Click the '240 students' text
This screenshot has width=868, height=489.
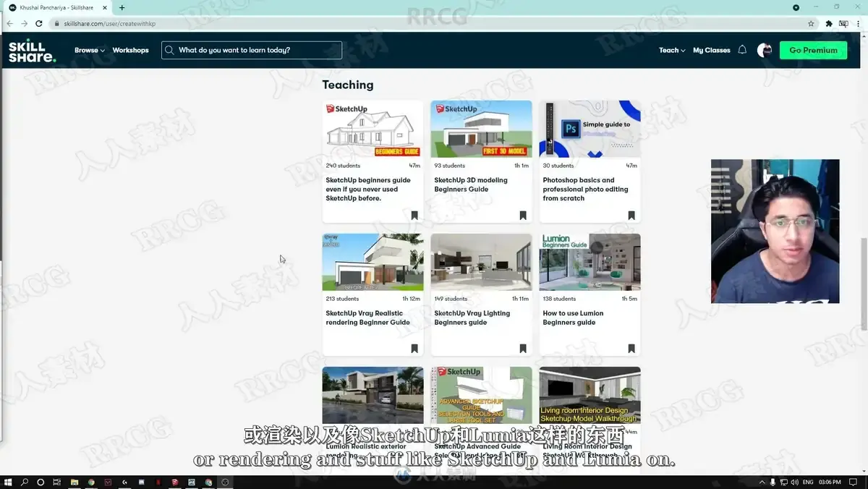tap(343, 166)
